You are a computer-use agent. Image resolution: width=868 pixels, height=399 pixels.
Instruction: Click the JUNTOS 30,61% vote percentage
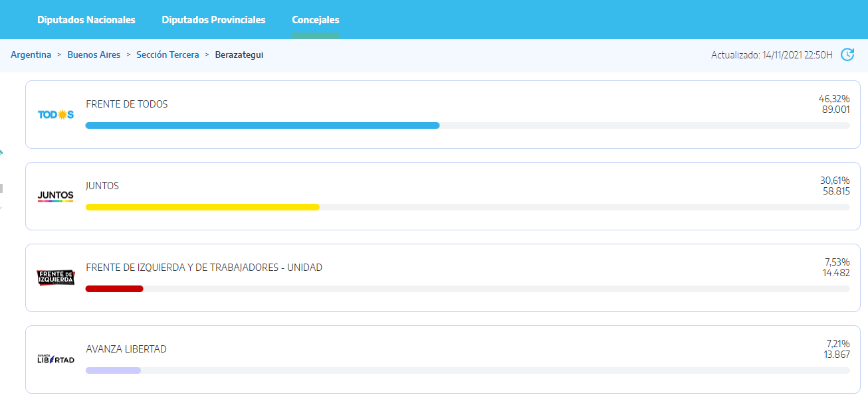click(835, 181)
